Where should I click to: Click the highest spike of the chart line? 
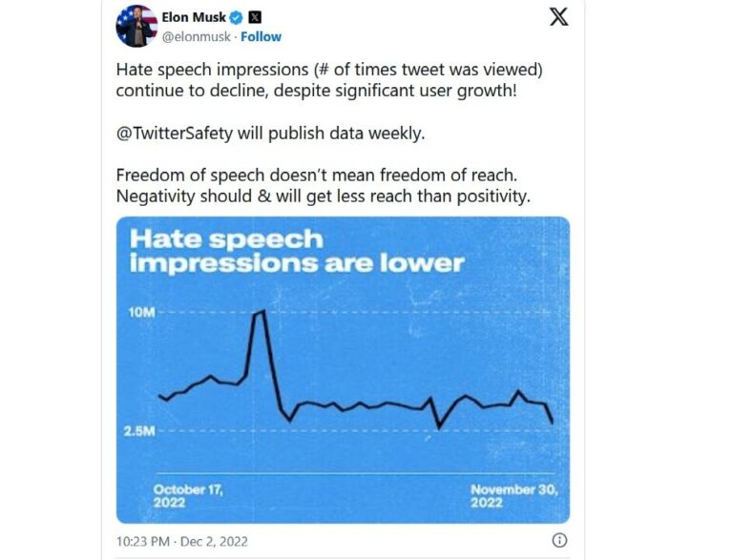tap(260, 311)
